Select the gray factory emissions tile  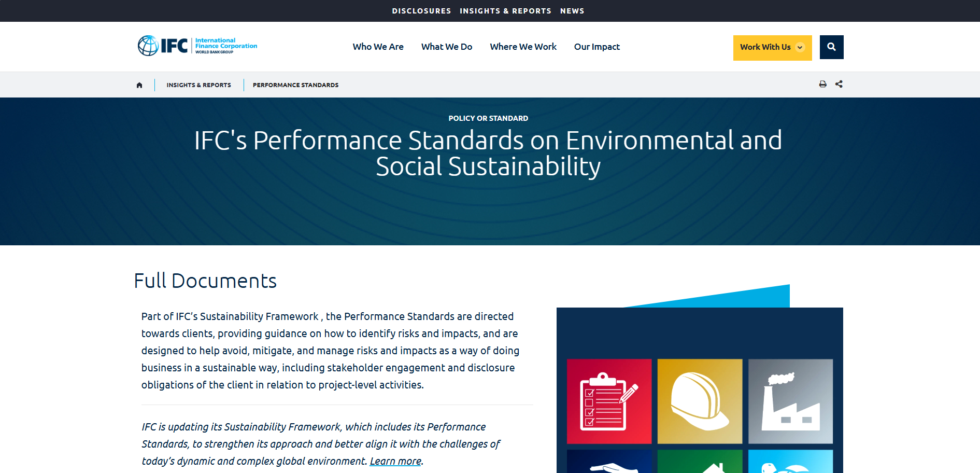click(x=790, y=401)
